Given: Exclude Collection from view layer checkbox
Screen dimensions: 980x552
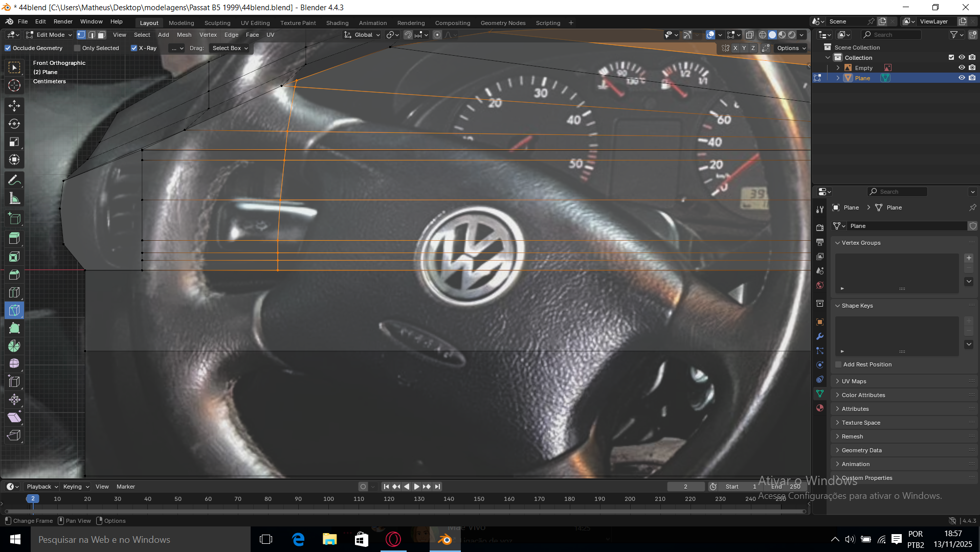Looking at the screenshot, I should coord(951,57).
